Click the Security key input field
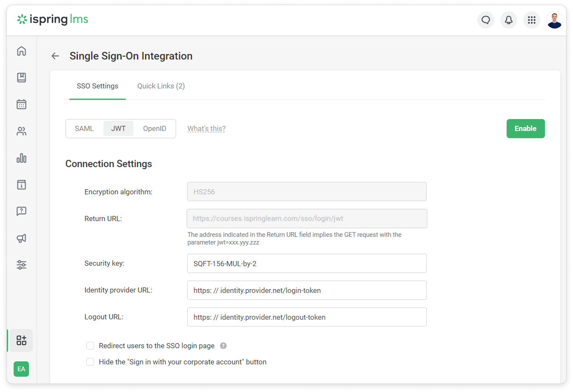 click(307, 264)
